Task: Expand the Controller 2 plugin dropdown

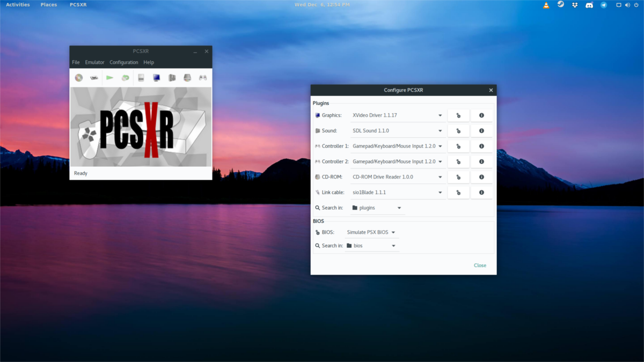Action: [398, 161]
